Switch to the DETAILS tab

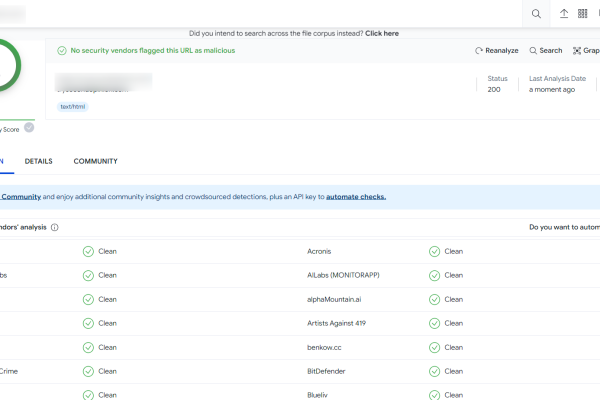click(x=39, y=161)
